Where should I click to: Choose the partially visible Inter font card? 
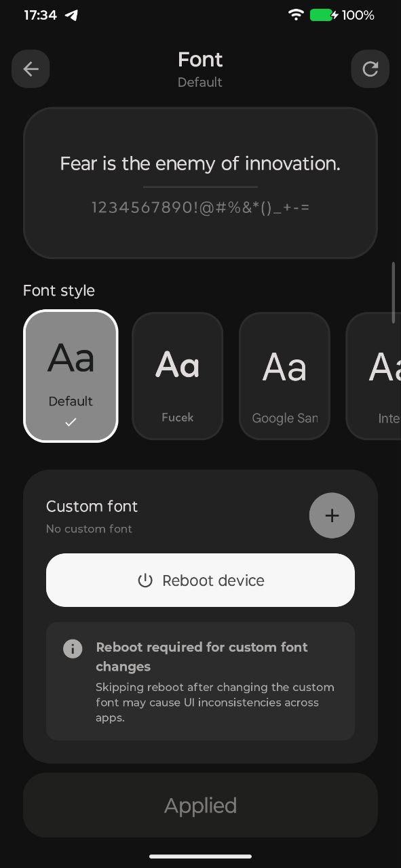click(374, 376)
